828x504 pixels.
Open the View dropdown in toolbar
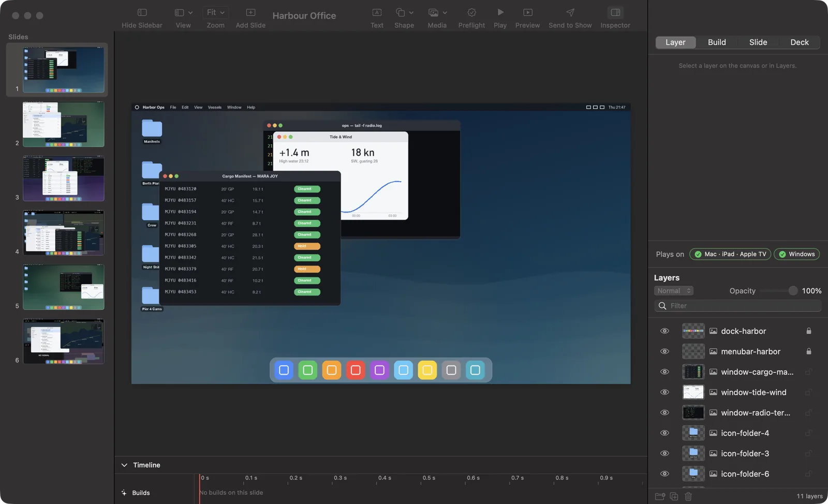183,12
